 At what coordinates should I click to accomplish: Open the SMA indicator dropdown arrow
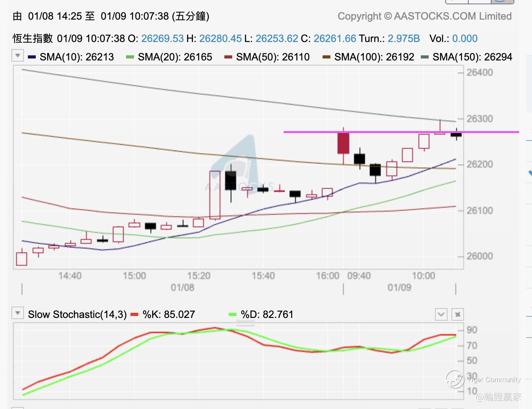[x=18, y=56]
